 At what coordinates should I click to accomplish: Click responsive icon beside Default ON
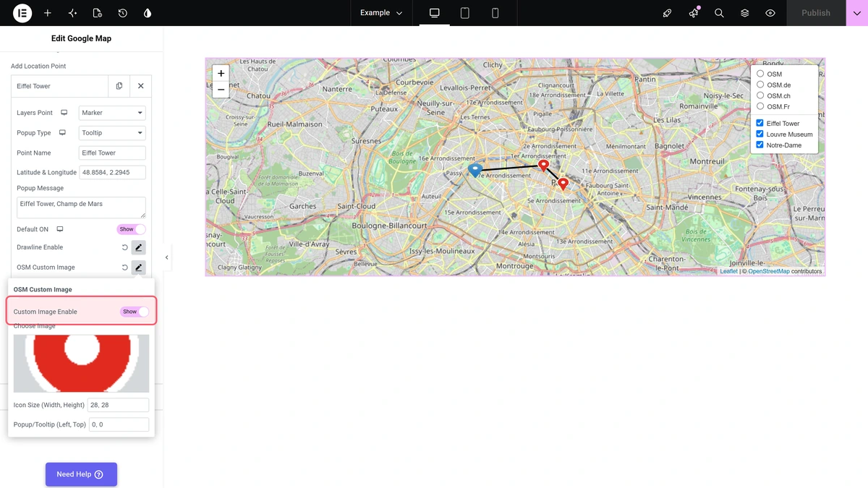coord(60,229)
